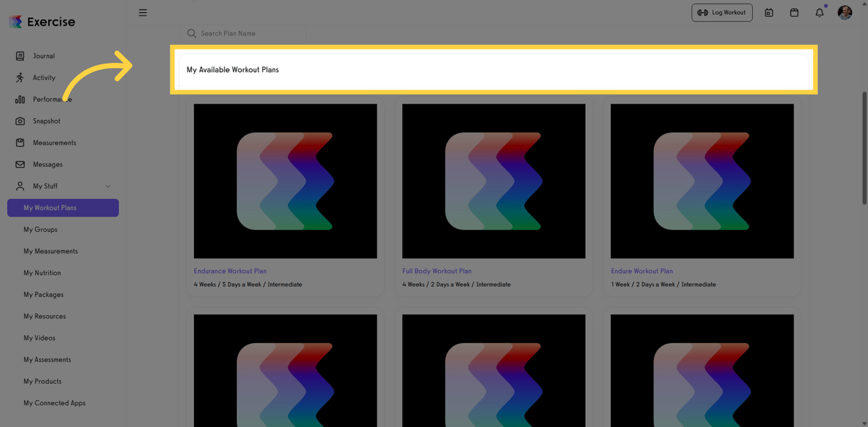Click the My Stuff person icon
This screenshot has height=427, width=868.
tap(20, 186)
